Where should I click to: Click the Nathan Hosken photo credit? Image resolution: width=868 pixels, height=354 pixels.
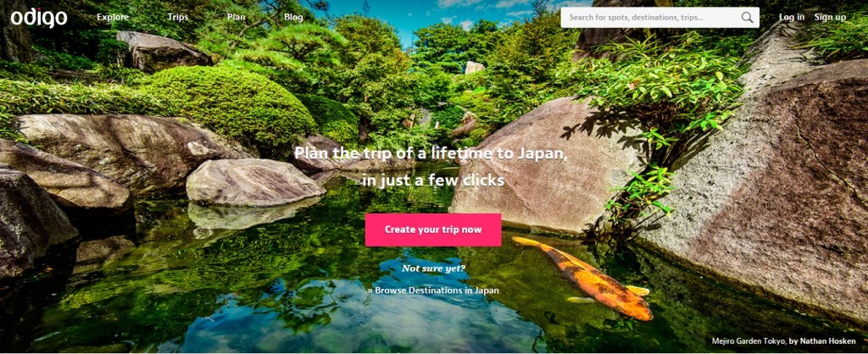(829, 341)
